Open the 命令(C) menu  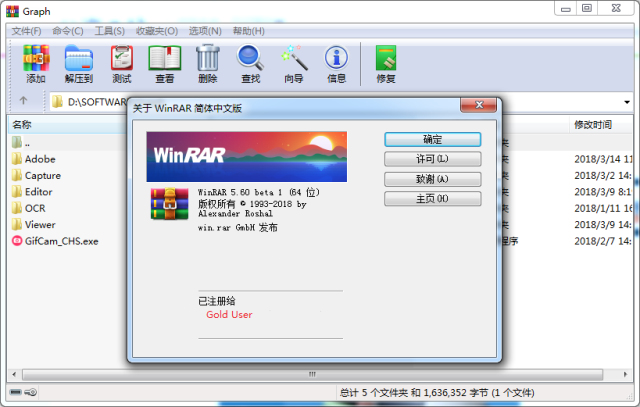[68, 31]
